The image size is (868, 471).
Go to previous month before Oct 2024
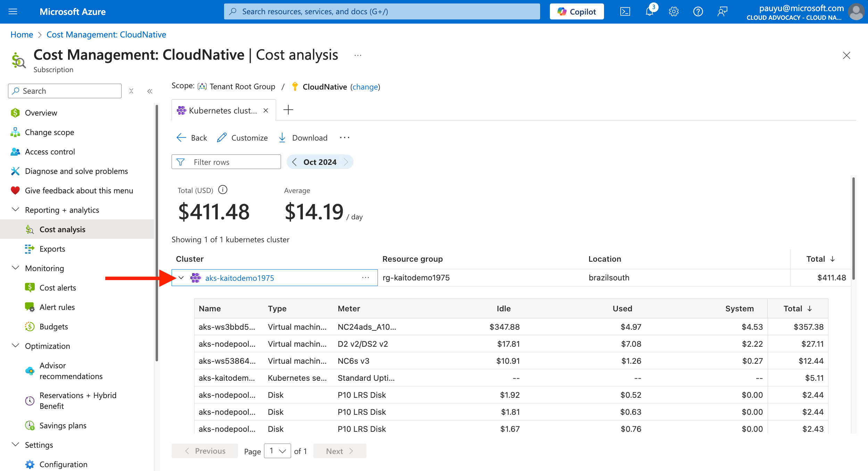pos(295,162)
